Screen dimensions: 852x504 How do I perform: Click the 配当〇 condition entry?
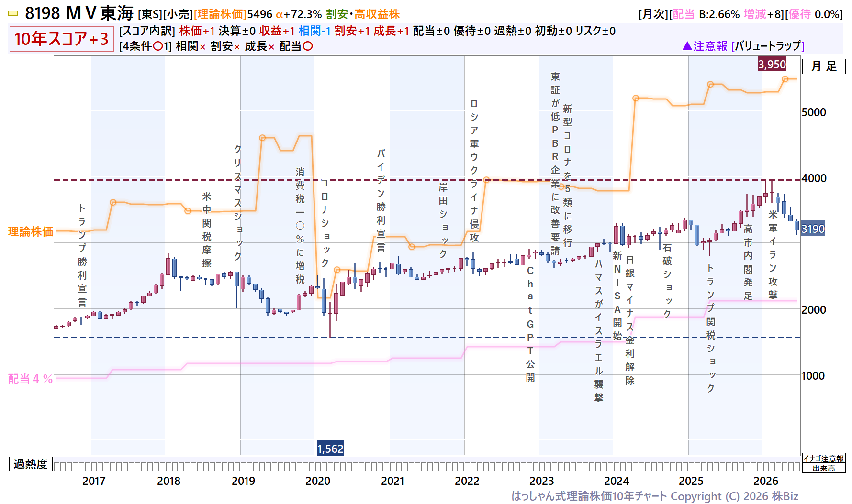click(x=296, y=46)
